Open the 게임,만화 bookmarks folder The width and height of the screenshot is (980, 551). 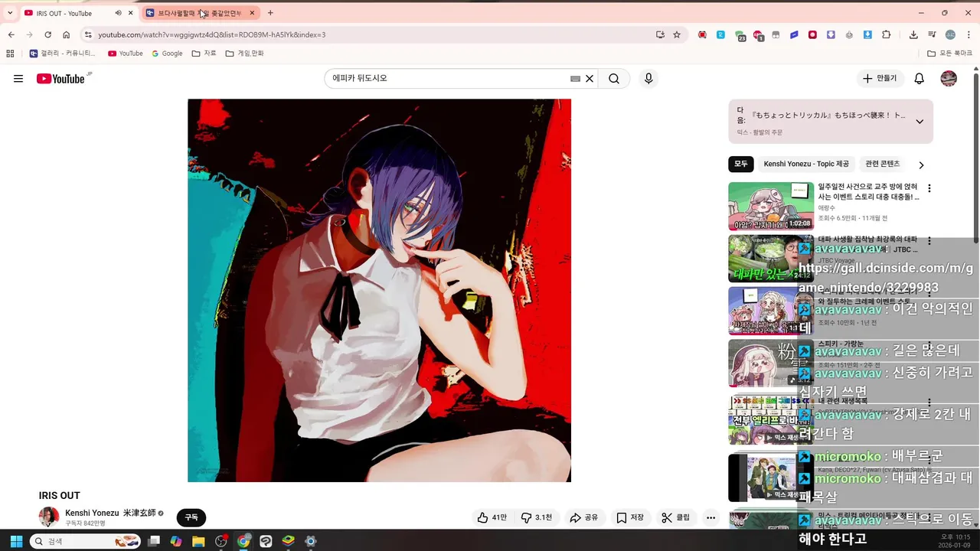click(245, 54)
